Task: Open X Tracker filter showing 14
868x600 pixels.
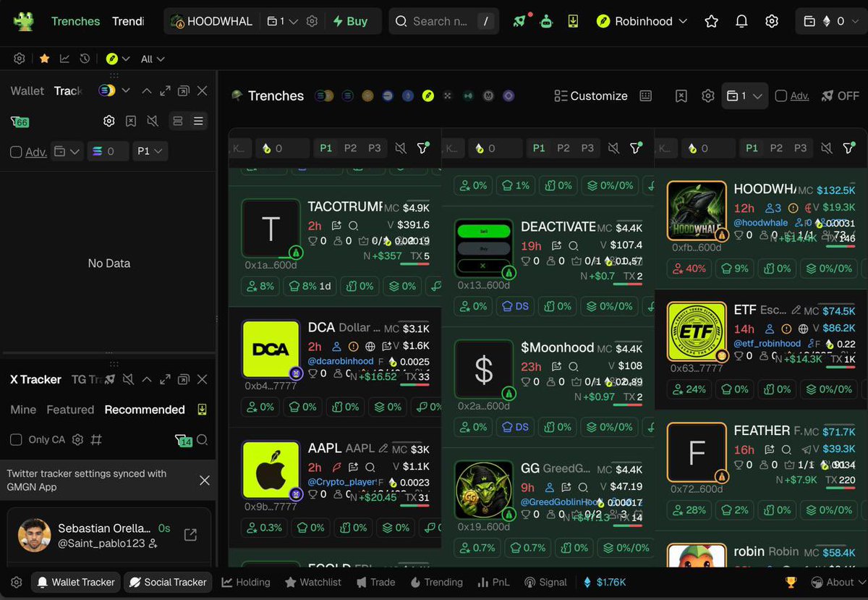Action: 184,440
